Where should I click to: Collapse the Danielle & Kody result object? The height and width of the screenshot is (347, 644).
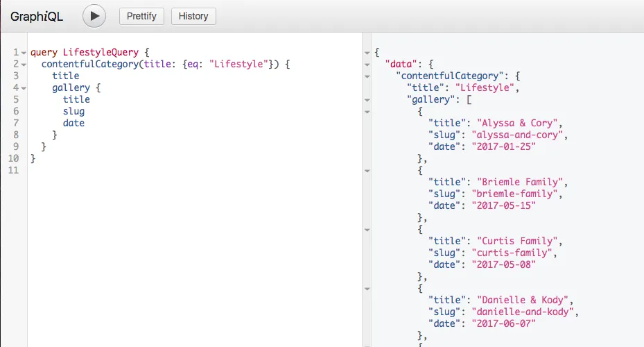[x=367, y=289]
